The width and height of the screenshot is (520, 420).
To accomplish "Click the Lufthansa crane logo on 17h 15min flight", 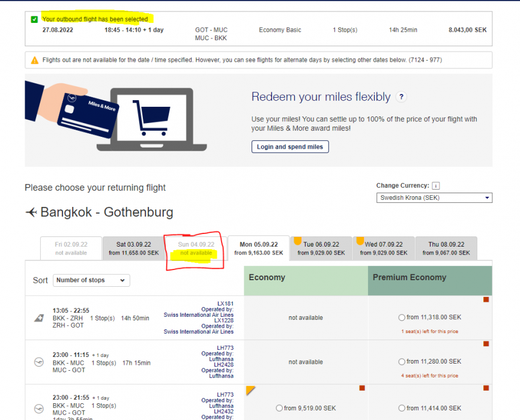I will pos(39,362).
